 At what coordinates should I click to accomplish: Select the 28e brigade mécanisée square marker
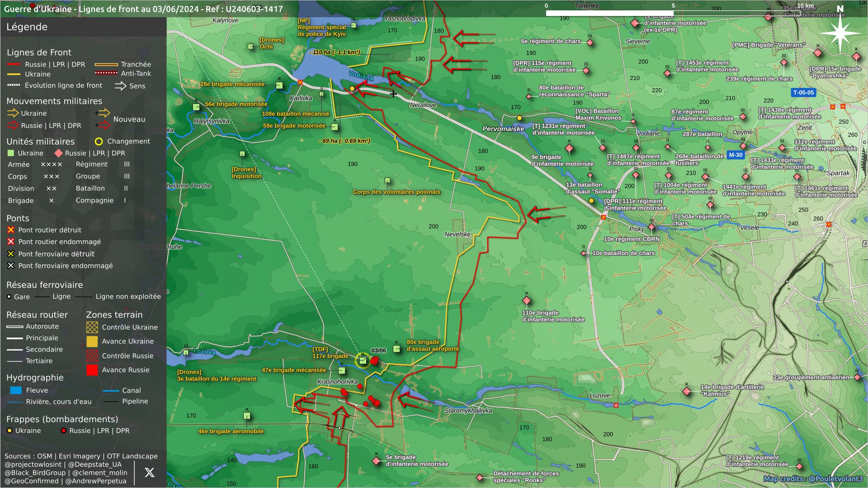pyautogui.click(x=279, y=85)
